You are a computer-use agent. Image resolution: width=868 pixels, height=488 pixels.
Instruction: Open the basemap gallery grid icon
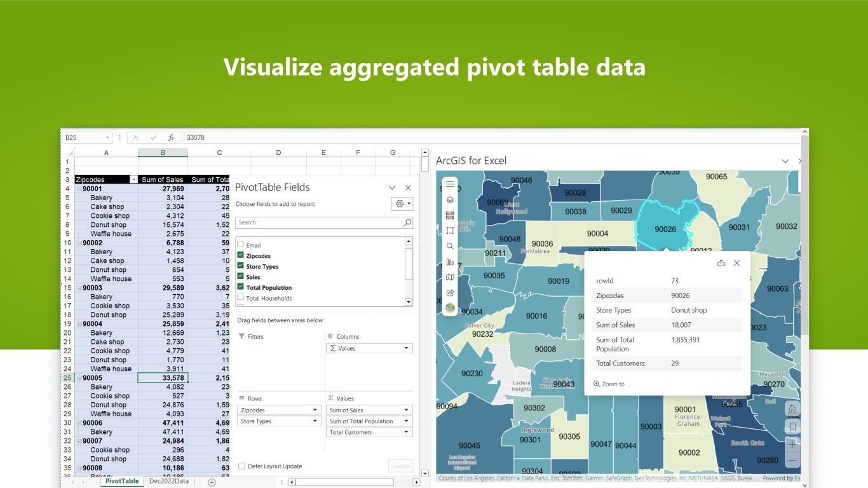pos(450,215)
